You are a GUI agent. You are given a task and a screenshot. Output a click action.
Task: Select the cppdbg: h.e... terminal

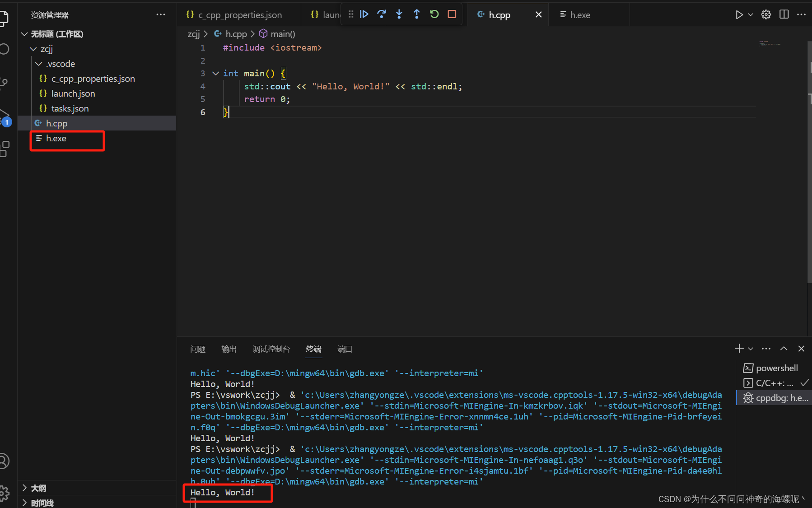point(774,398)
